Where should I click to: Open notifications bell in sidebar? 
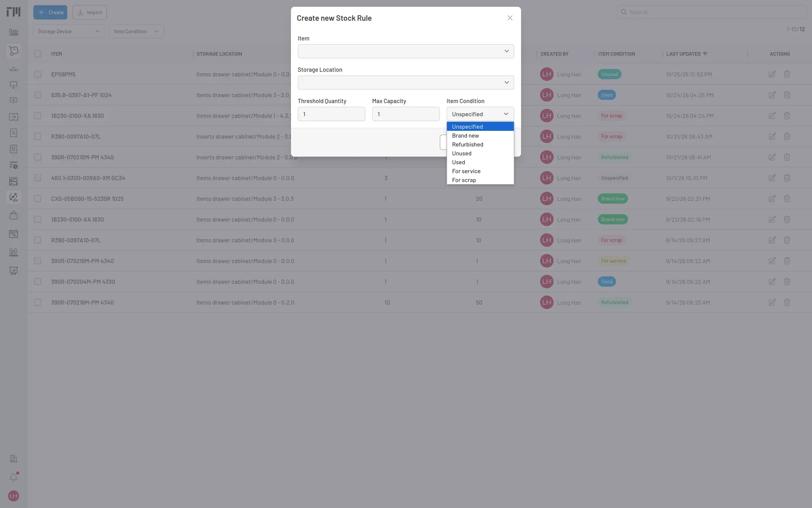(14, 477)
